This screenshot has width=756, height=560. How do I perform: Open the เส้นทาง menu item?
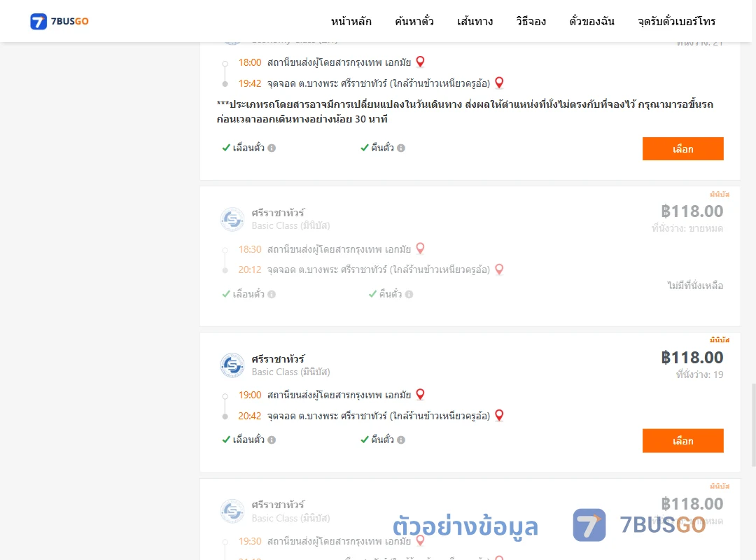pos(475,21)
